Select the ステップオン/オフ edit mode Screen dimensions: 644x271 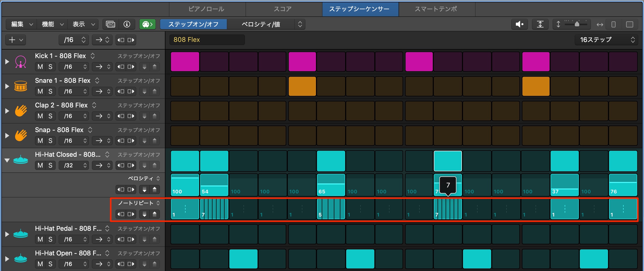(193, 24)
